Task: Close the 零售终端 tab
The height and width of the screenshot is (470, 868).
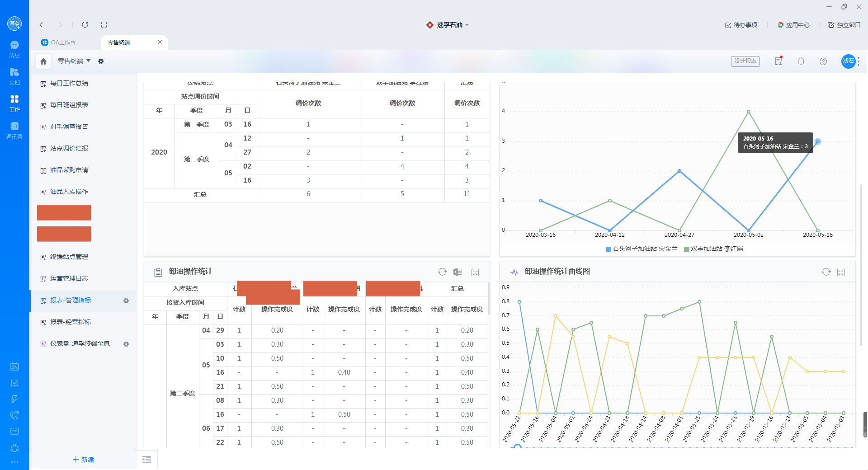Action: 160,42
